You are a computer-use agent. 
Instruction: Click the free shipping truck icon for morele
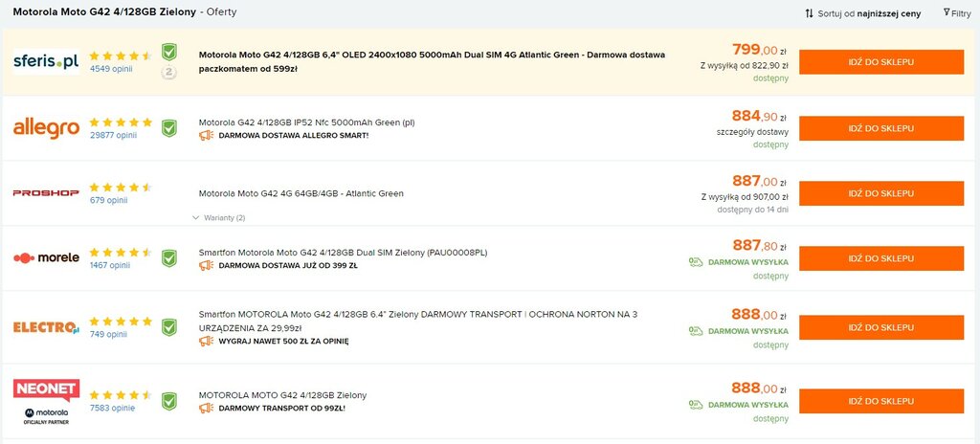pyautogui.click(x=696, y=262)
